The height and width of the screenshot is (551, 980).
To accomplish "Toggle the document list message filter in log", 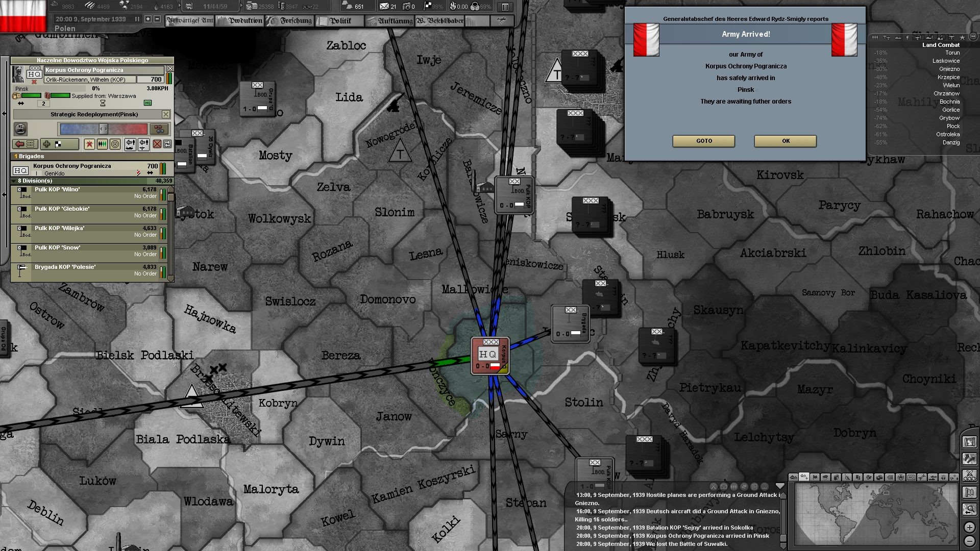I will [x=754, y=487].
